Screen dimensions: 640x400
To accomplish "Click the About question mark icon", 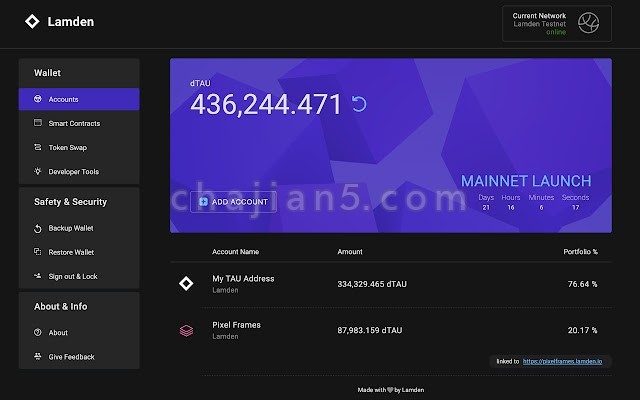I will [38, 332].
